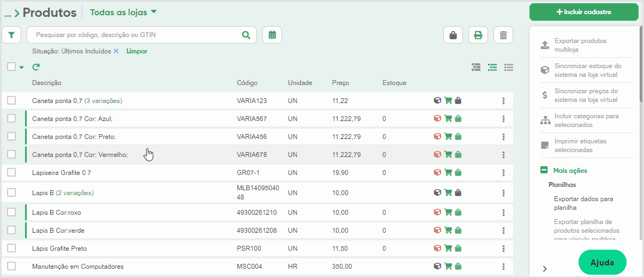Click the breadcrumb ellipsis before Produtos
The width and height of the screenshot is (644, 278).
click(8, 14)
